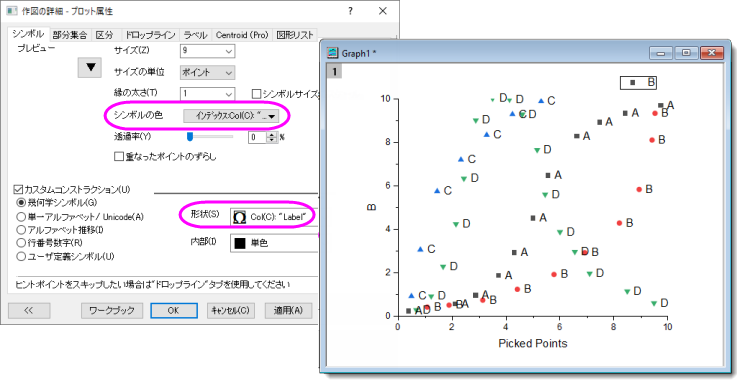Click the 透過率 percent spinner arrows
Viewport: 737px width, 380px height.
(x=273, y=137)
